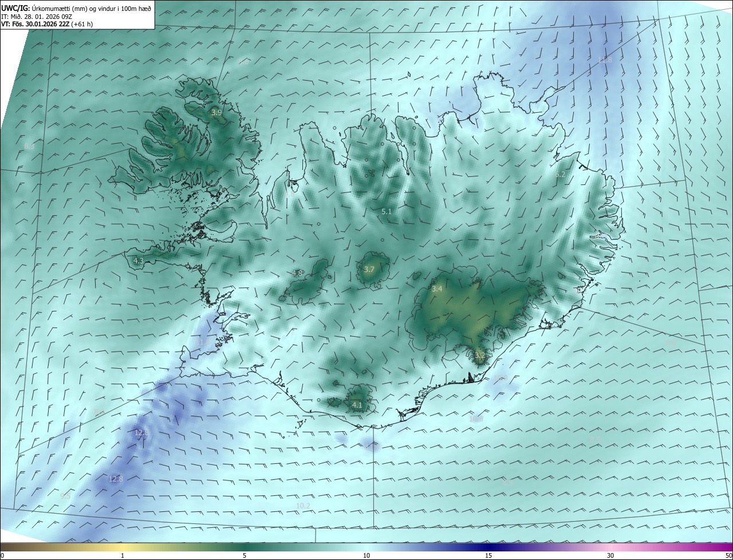Click the title line "UWC/IG: Úrkomumætti (mm) og vindur í 100m hæð"
This screenshot has height=560, width=733.
tap(76, 8)
